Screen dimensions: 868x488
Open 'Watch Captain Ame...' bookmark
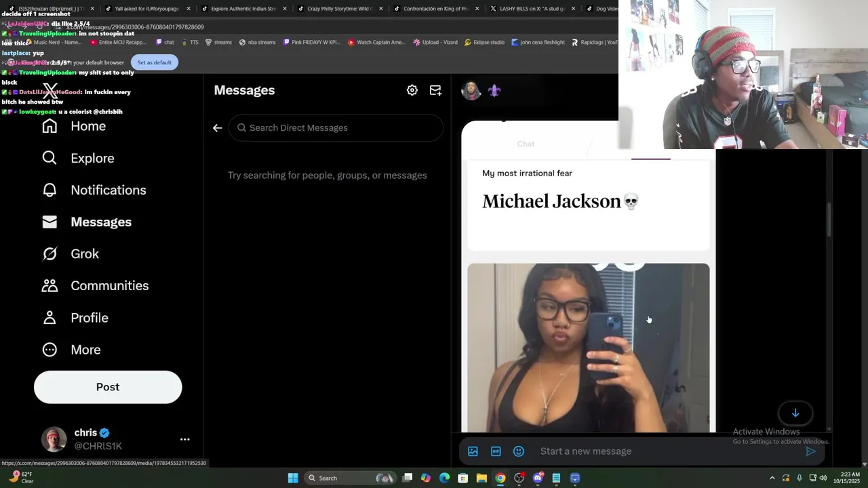(x=376, y=42)
